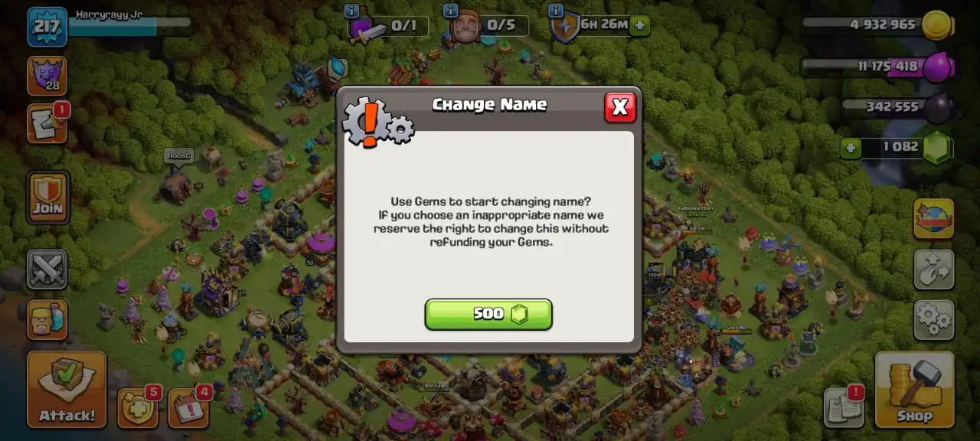The height and width of the screenshot is (441, 980).
Task: Open the mail inbox with notification
Action: pyautogui.click(x=47, y=122)
